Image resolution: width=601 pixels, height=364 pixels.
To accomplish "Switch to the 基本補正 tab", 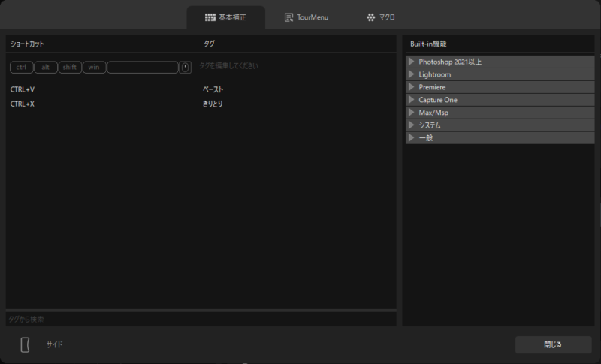I will (226, 17).
